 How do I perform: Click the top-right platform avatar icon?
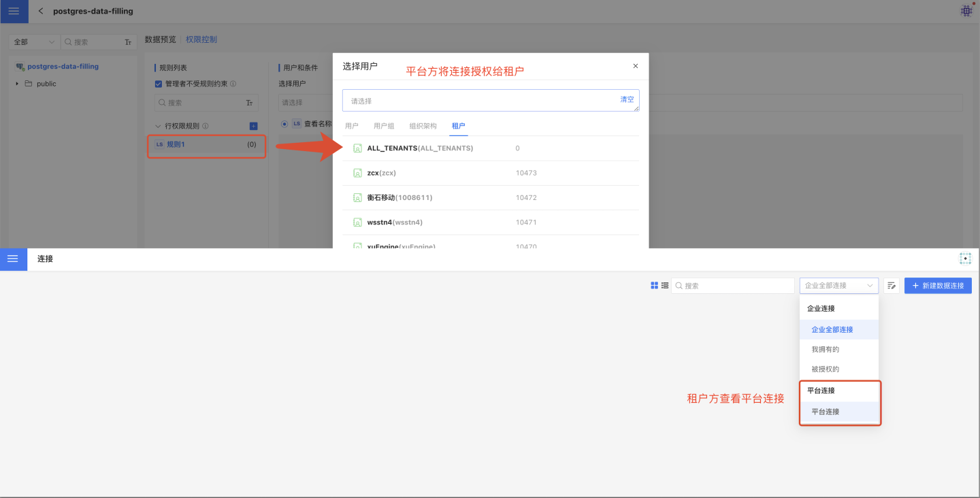(966, 11)
